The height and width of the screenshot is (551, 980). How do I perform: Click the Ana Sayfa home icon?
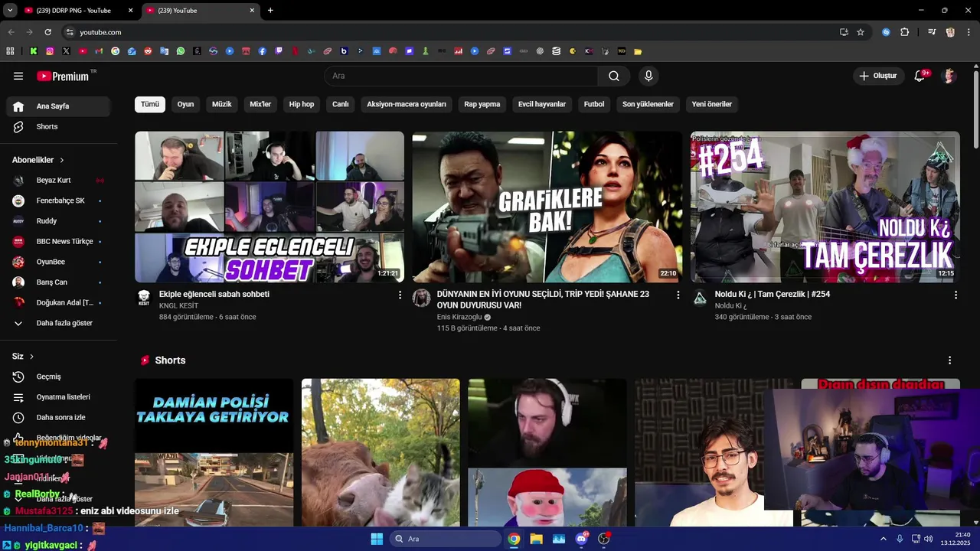[x=18, y=106]
